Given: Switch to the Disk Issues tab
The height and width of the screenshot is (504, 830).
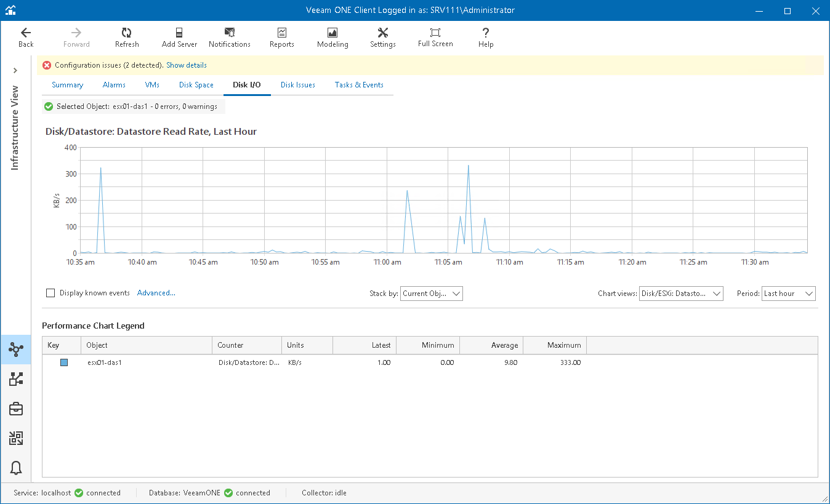Looking at the screenshot, I should click(298, 85).
